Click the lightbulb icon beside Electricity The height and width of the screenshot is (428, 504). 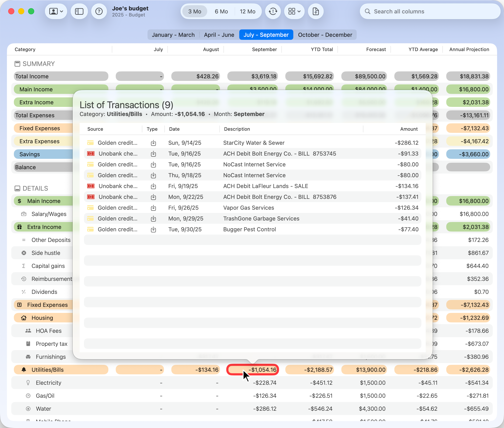(28, 383)
